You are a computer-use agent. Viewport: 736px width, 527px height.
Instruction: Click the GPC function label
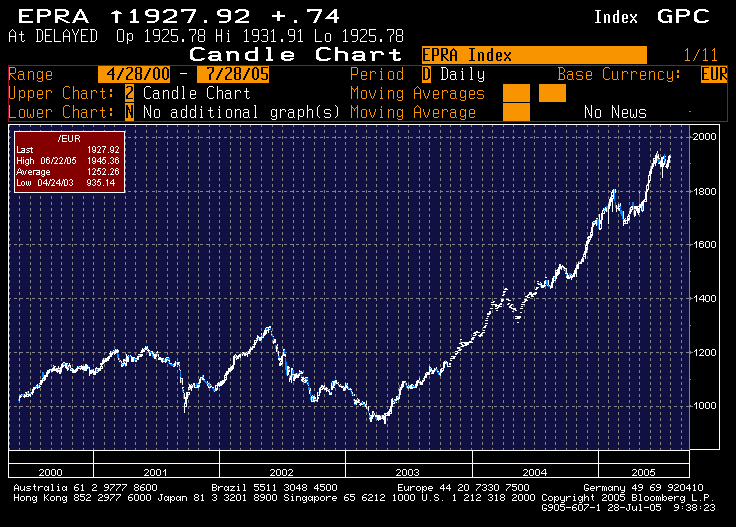683,16
